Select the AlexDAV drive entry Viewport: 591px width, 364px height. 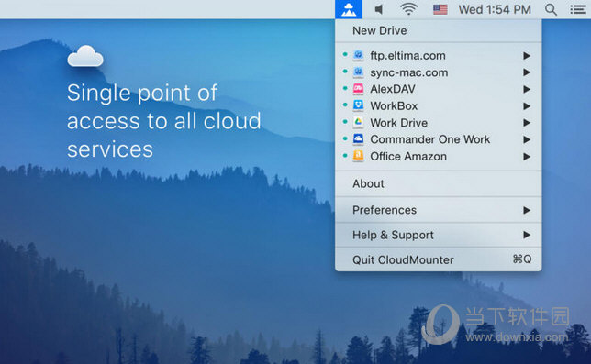(439, 89)
